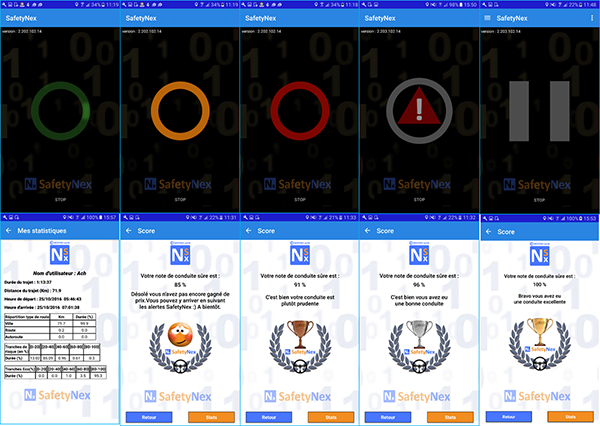Select the 'Durée du trajet' line
The image size is (600, 426).
[x=28, y=282]
